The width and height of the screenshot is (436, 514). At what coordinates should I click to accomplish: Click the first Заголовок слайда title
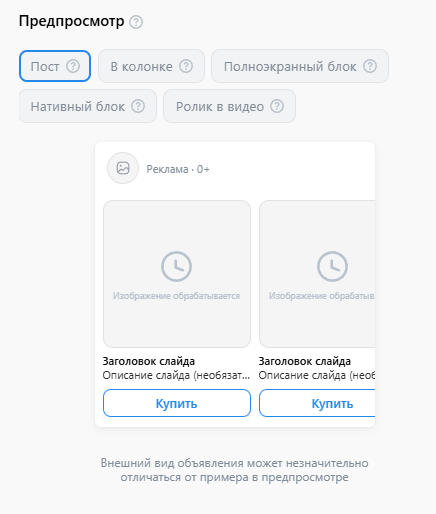149,361
